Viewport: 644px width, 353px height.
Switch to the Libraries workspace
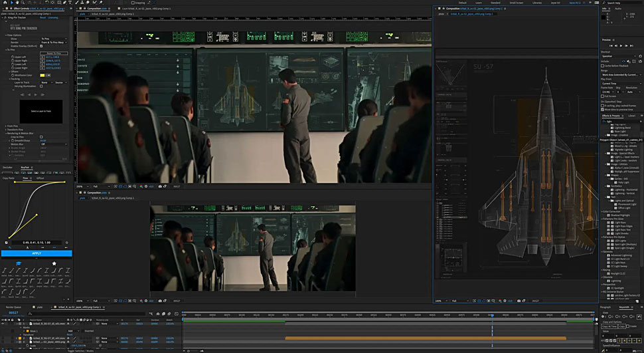tap(537, 3)
